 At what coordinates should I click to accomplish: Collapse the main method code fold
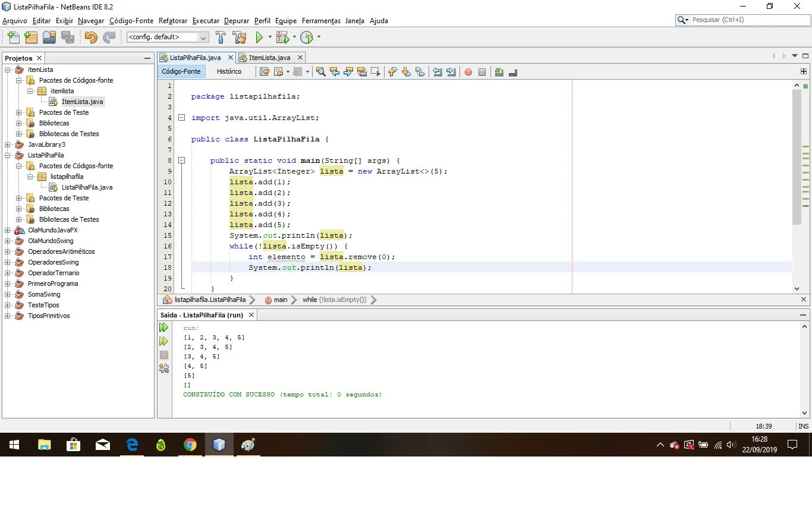tap(182, 160)
